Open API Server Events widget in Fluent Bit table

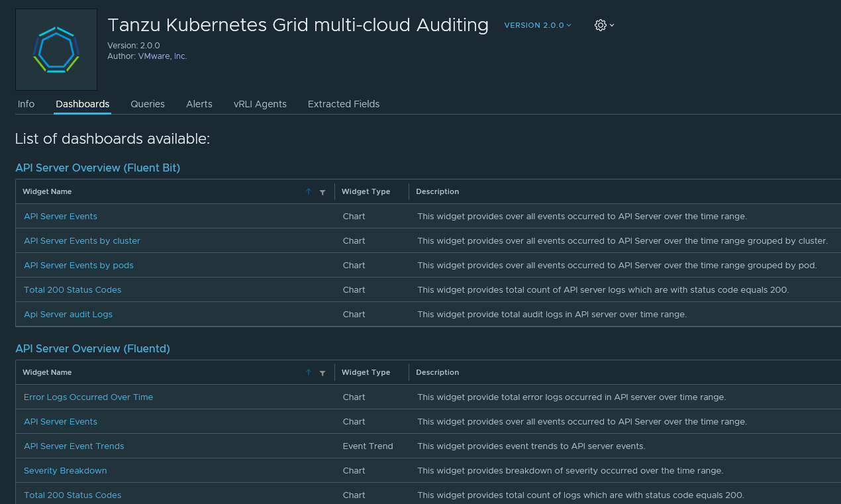point(60,216)
